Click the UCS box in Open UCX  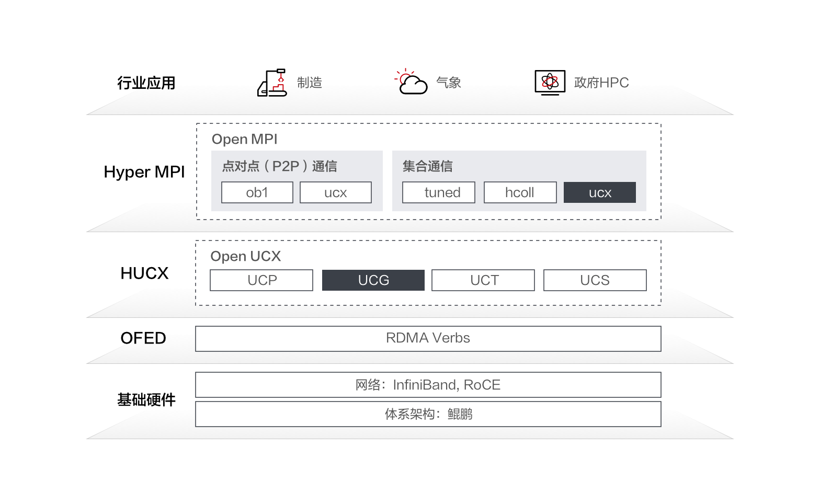[595, 280]
